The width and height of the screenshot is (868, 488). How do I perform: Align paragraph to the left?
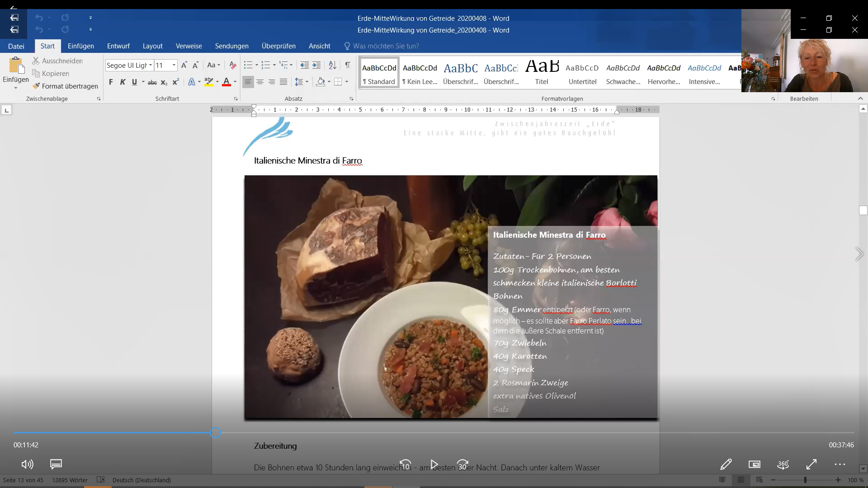[x=248, y=82]
